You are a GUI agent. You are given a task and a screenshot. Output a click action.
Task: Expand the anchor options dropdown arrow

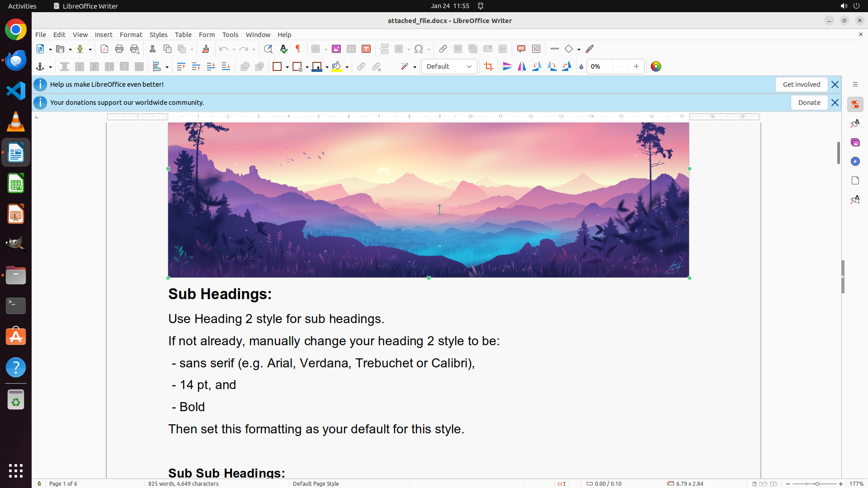pyautogui.click(x=50, y=67)
